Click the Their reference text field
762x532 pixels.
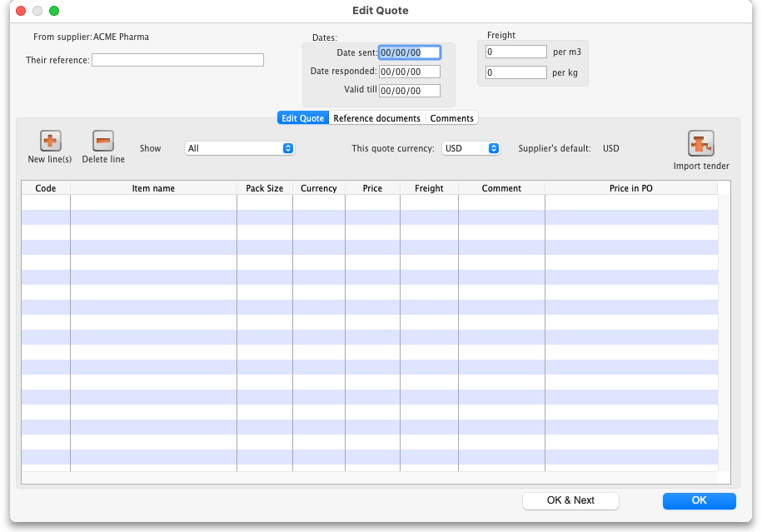(x=177, y=60)
